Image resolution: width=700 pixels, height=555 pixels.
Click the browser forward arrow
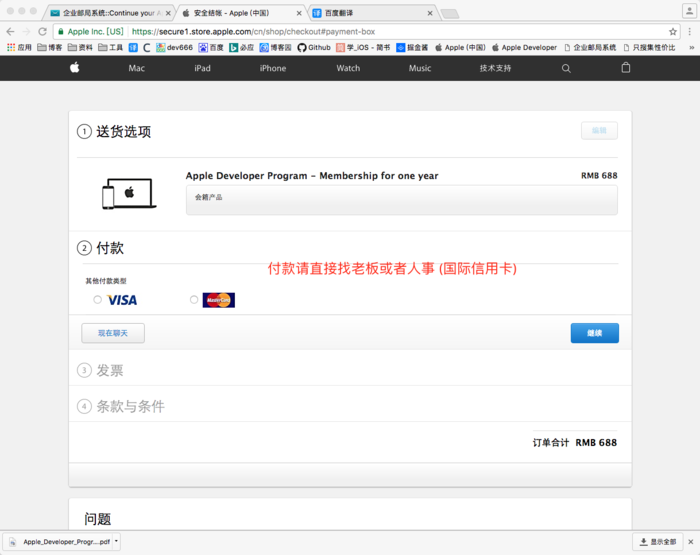(26, 32)
